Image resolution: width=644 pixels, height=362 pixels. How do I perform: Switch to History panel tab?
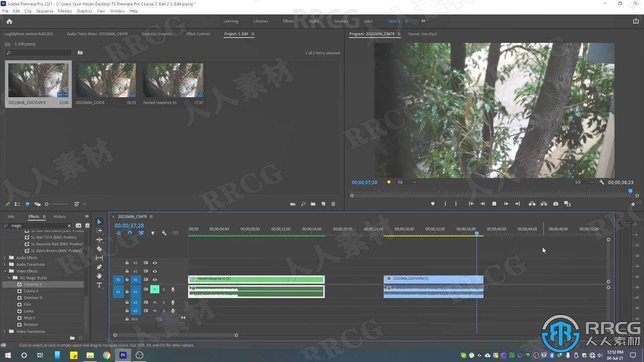(59, 216)
